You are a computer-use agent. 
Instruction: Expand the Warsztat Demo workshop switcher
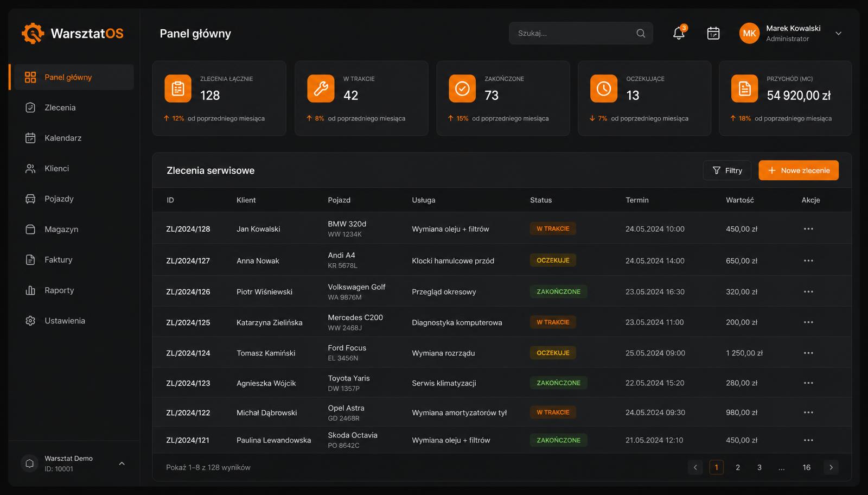122,464
